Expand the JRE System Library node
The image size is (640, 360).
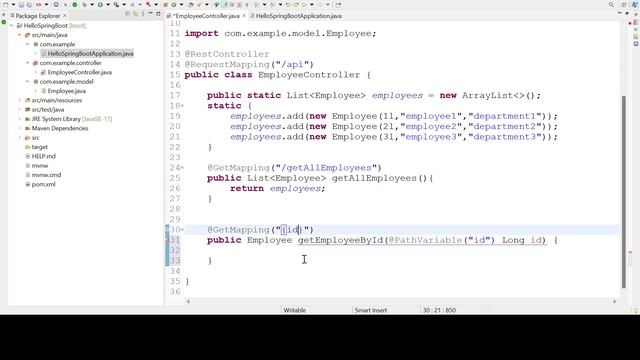point(20,119)
